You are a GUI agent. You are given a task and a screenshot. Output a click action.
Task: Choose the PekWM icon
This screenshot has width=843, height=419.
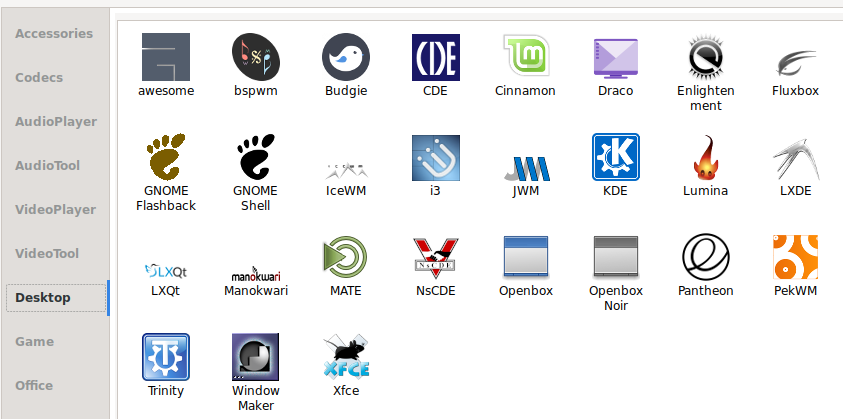point(796,257)
